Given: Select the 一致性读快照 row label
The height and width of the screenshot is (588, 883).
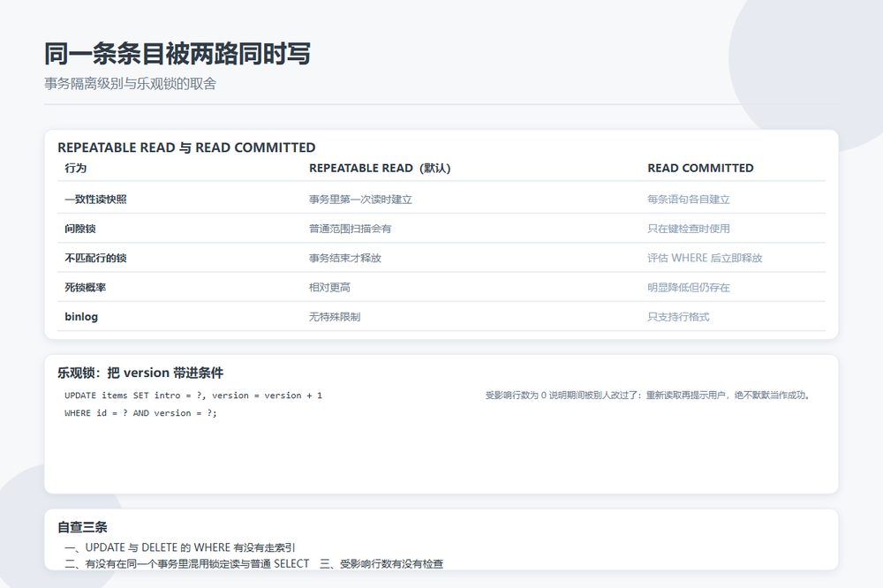Looking at the screenshot, I should [95, 200].
